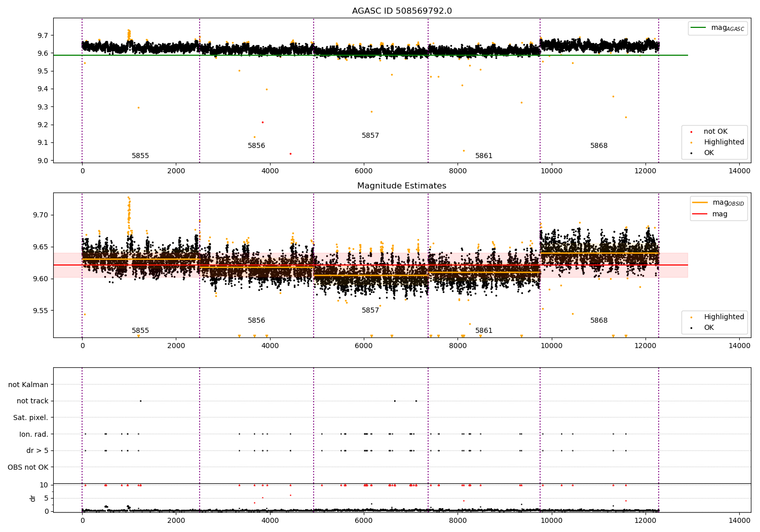The width and height of the screenshot is (760, 532).
Task: Click obsid label 5857 in the top plot
Action: (370, 136)
